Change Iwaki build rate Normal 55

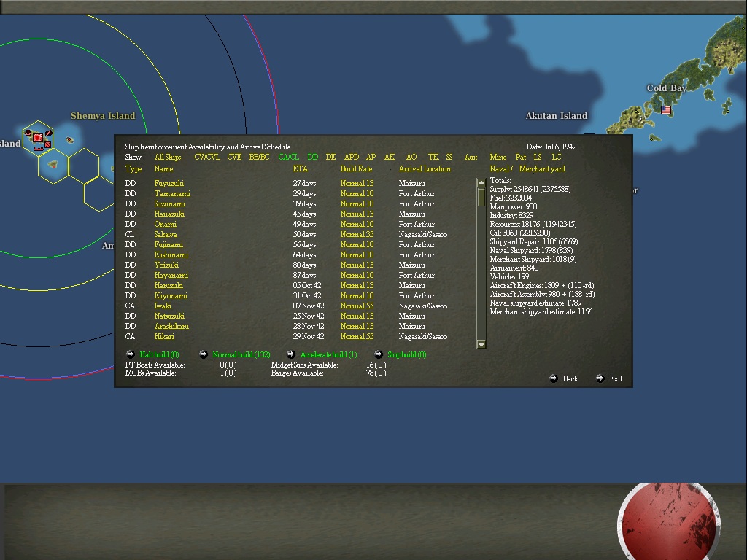click(x=357, y=306)
